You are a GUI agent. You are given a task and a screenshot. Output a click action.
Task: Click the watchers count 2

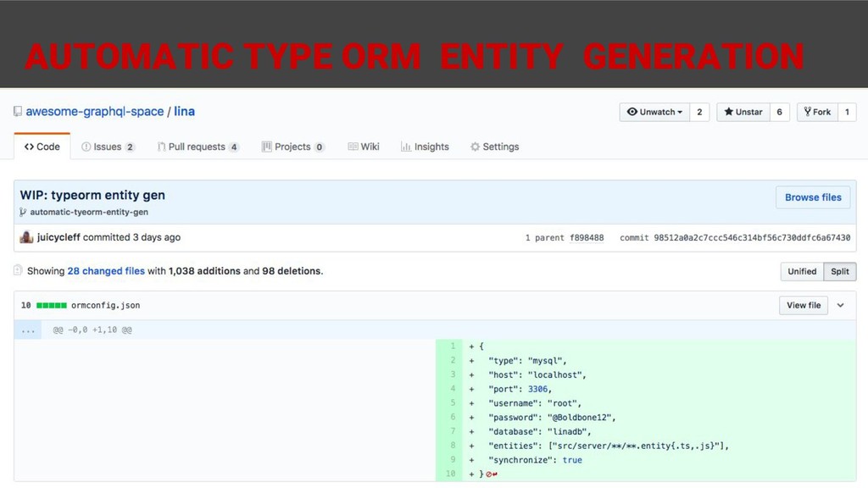pos(699,112)
